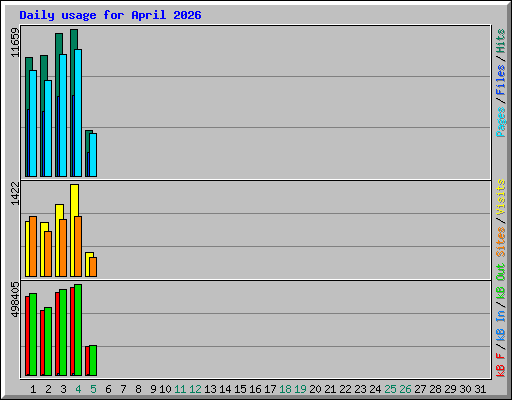The height and width of the screenshot is (400, 512).
Task: Click the 'Sites' legend label
Action: (x=501, y=242)
